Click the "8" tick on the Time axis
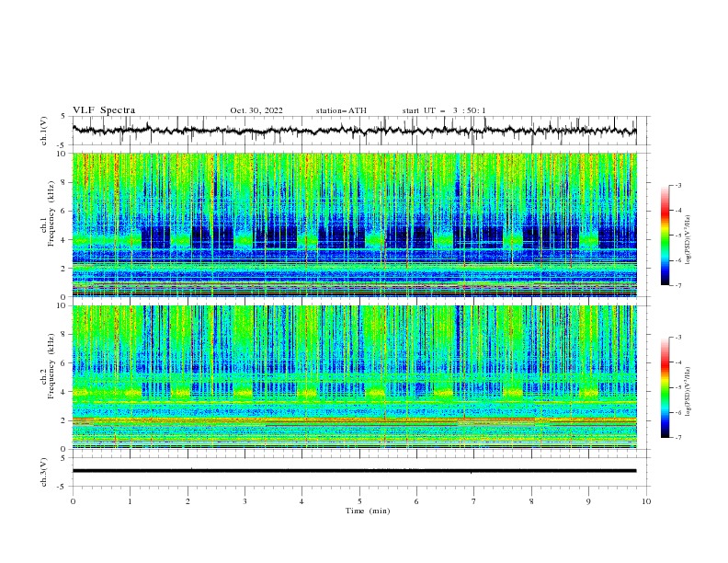 [x=531, y=501]
